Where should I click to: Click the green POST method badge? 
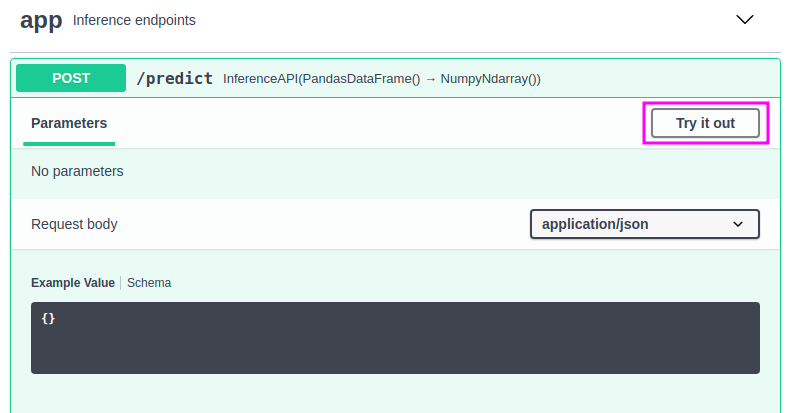click(x=71, y=78)
